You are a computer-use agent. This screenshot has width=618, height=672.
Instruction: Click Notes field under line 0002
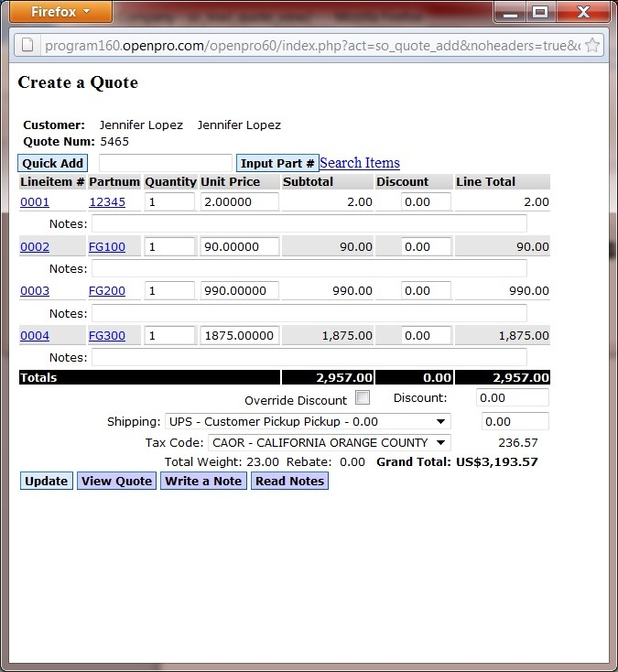pos(309,268)
